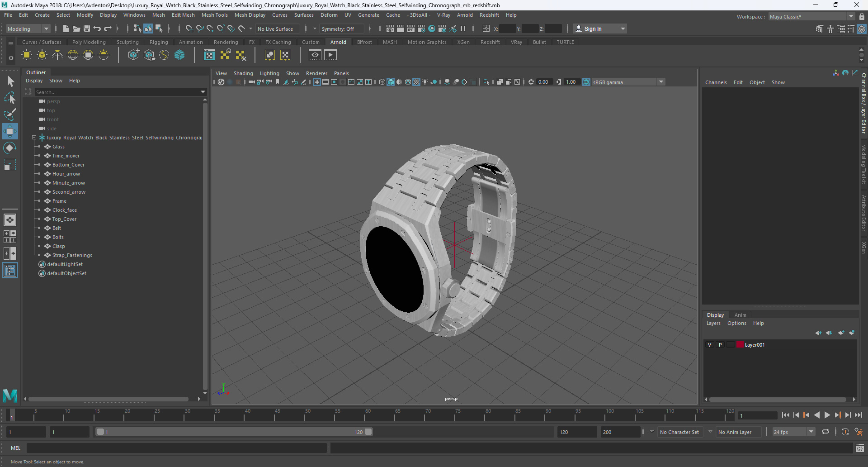This screenshot has height=467, width=868.
Task: Click the Open Scene folder icon
Action: (76, 29)
